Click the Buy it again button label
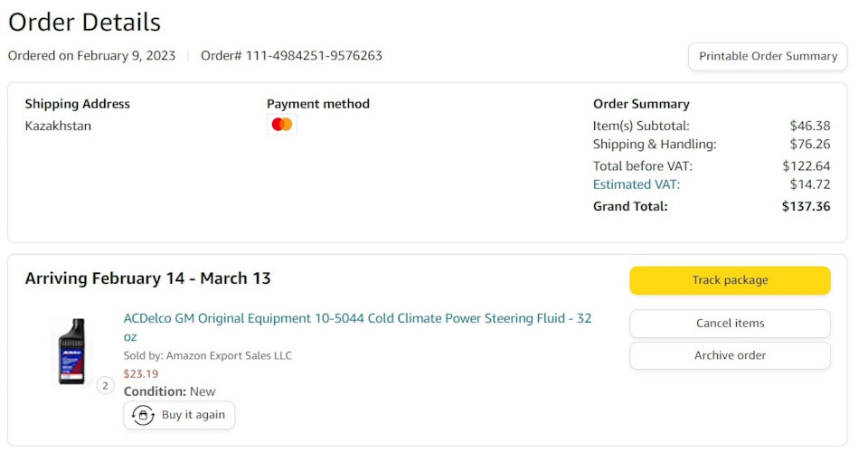Screen dimensions: 868x461 (193, 415)
